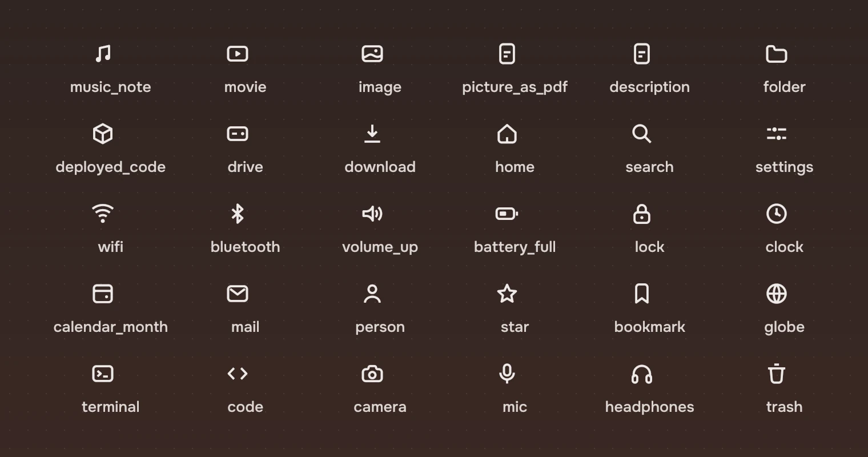
Task: Click the terminal prompt icon
Action: point(103,374)
